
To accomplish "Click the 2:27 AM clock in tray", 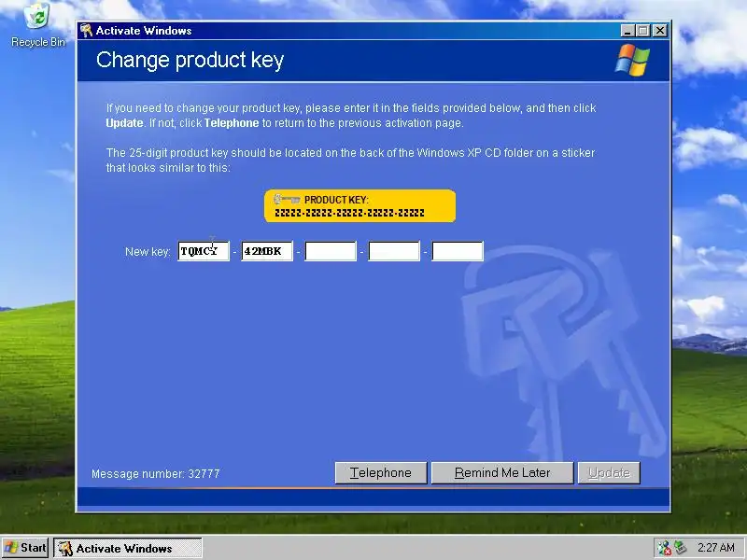I will 715,548.
